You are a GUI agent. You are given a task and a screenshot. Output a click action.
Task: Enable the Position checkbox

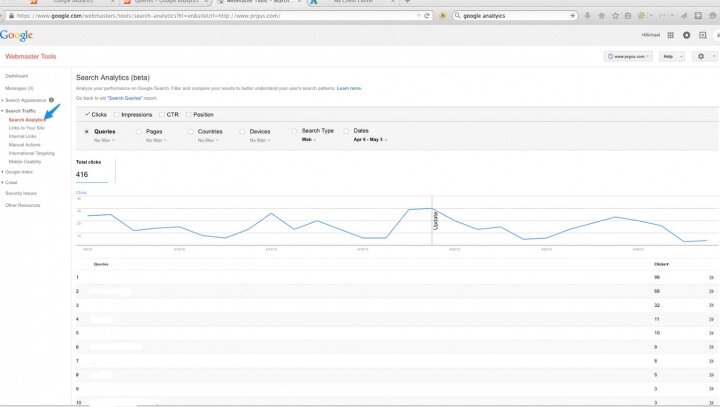(x=188, y=114)
